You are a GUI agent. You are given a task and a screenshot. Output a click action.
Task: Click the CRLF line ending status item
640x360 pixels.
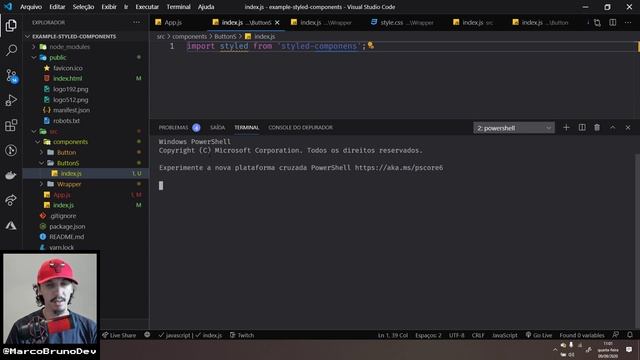pyautogui.click(x=478, y=335)
